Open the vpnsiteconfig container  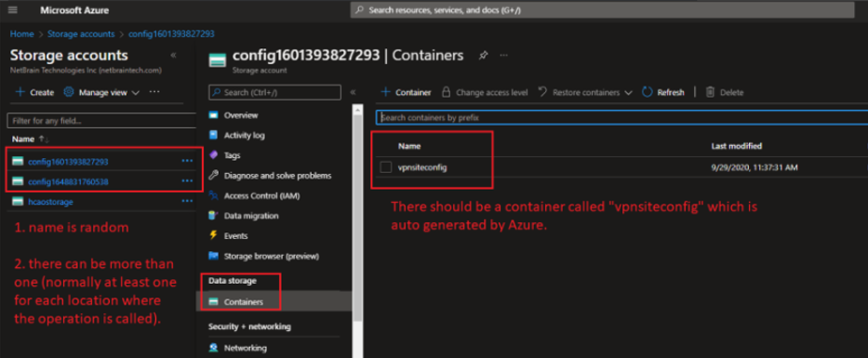coord(422,167)
